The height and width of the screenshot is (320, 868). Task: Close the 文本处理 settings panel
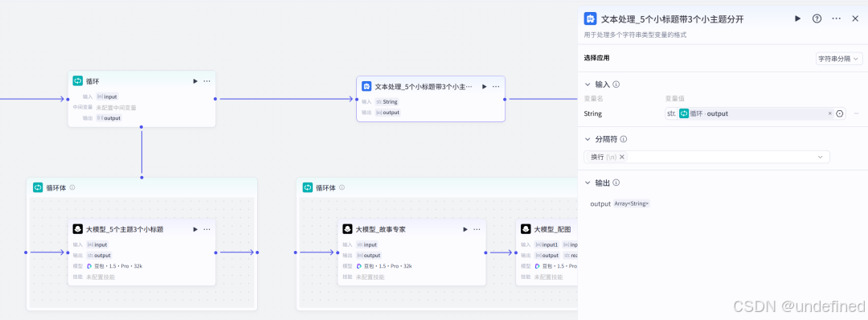point(855,18)
